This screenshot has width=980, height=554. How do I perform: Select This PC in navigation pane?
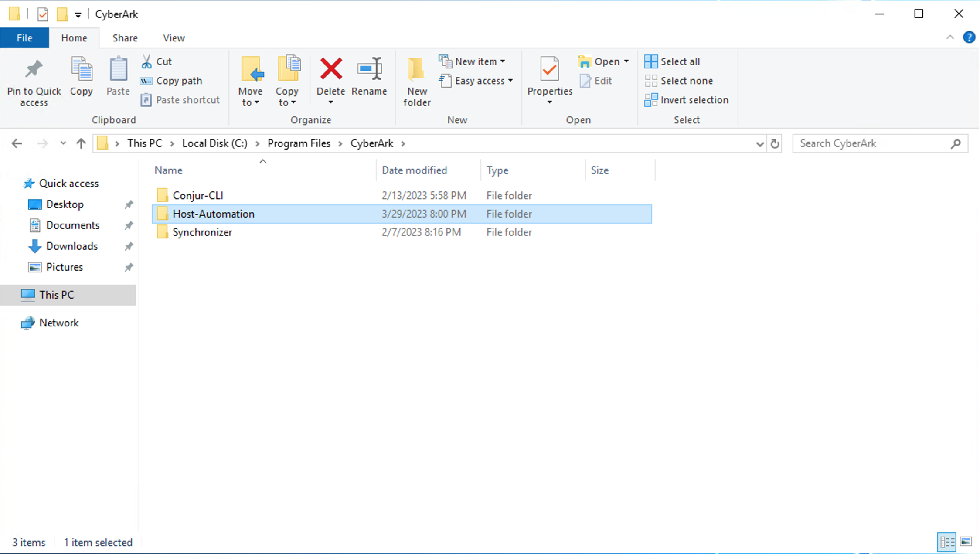coord(68,295)
